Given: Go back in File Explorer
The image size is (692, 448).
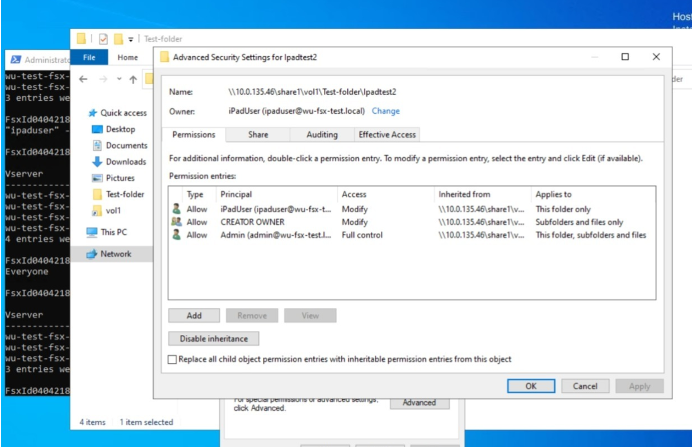Looking at the screenshot, I should point(83,79).
